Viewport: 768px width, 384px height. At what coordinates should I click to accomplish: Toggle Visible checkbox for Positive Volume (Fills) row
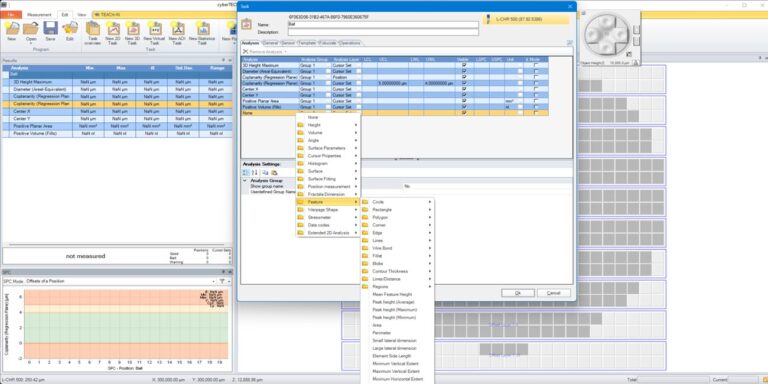click(x=464, y=107)
